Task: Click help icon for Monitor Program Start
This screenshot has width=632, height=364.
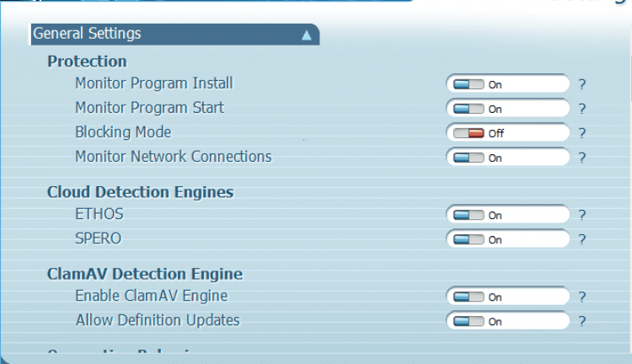Action: pyautogui.click(x=581, y=109)
